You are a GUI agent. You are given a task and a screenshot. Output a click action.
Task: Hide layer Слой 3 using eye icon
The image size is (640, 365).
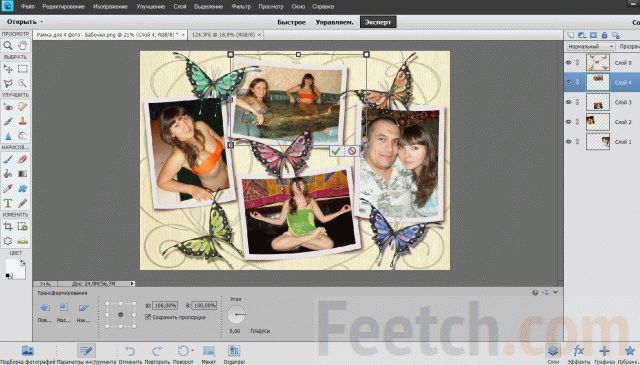[569, 102]
